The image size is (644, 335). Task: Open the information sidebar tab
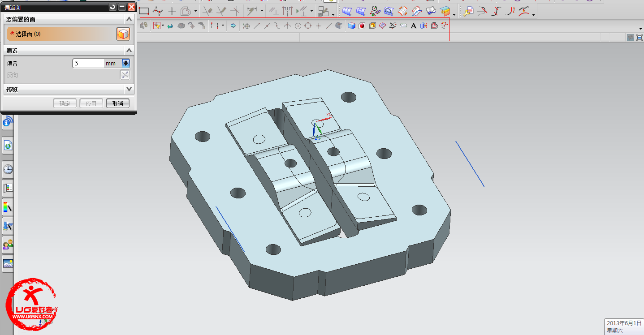click(8, 122)
